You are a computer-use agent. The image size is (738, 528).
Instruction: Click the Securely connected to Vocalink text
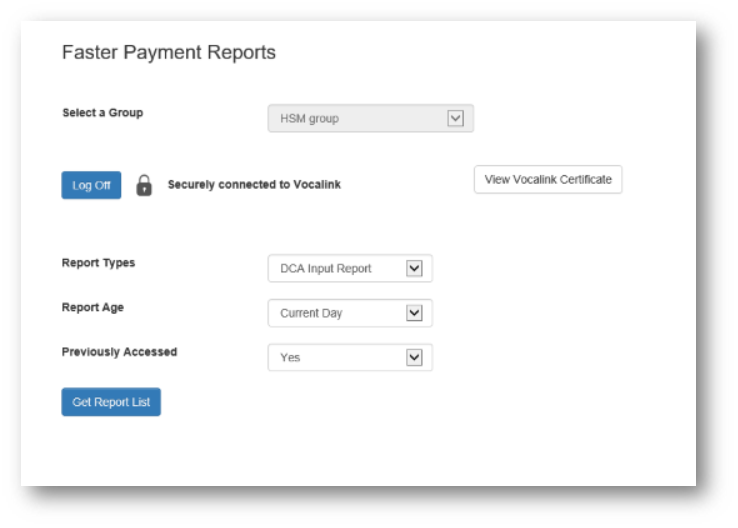[x=254, y=185]
